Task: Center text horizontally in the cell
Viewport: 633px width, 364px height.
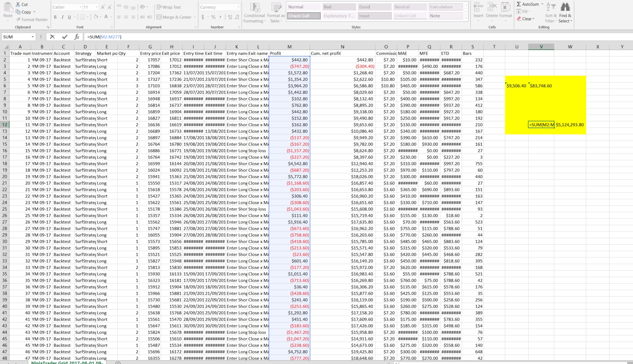Action: [x=126, y=17]
